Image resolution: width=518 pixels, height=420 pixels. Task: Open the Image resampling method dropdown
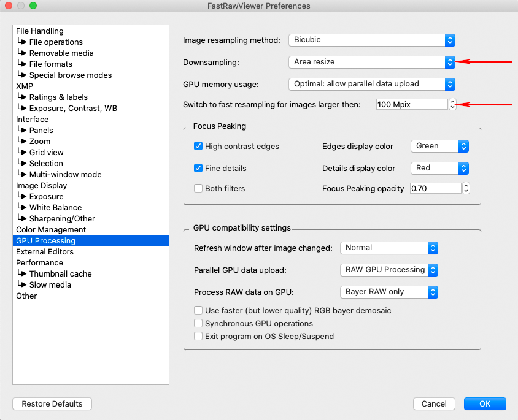[371, 40]
